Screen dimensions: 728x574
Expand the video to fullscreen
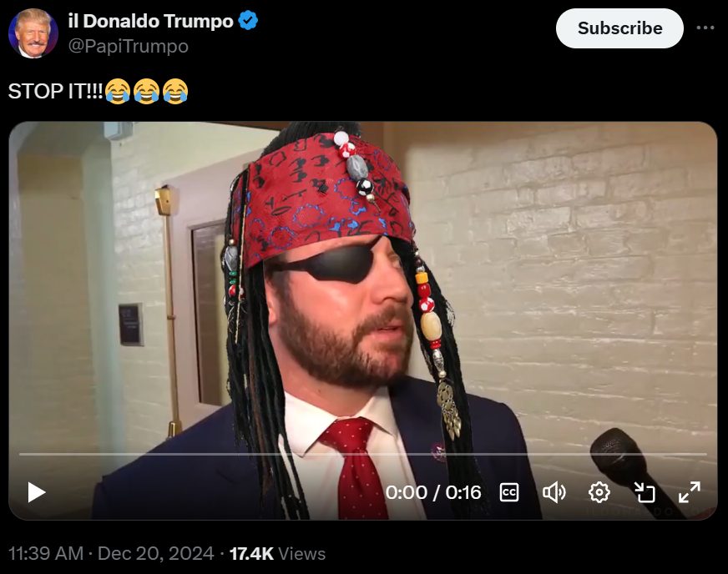point(690,492)
